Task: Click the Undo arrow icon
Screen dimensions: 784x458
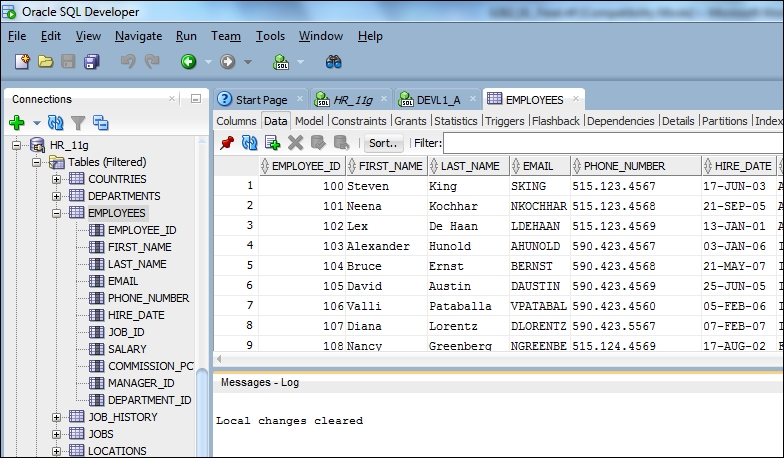Action: click(128, 62)
